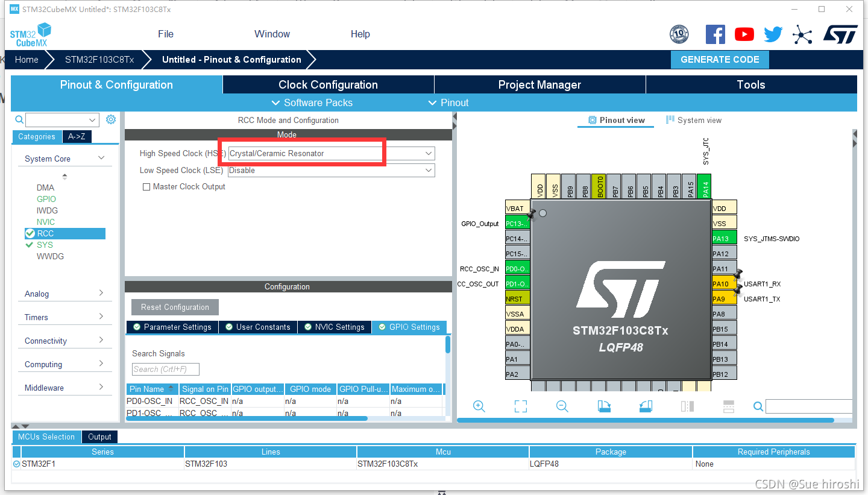Click the pin search magnifier icon
The image size is (868, 495).
click(x=758, y=406)
